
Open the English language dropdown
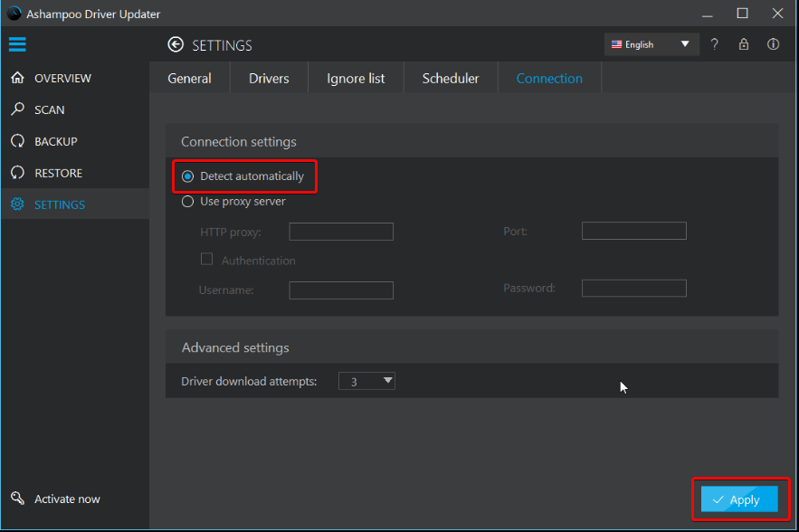click(651, 43)
